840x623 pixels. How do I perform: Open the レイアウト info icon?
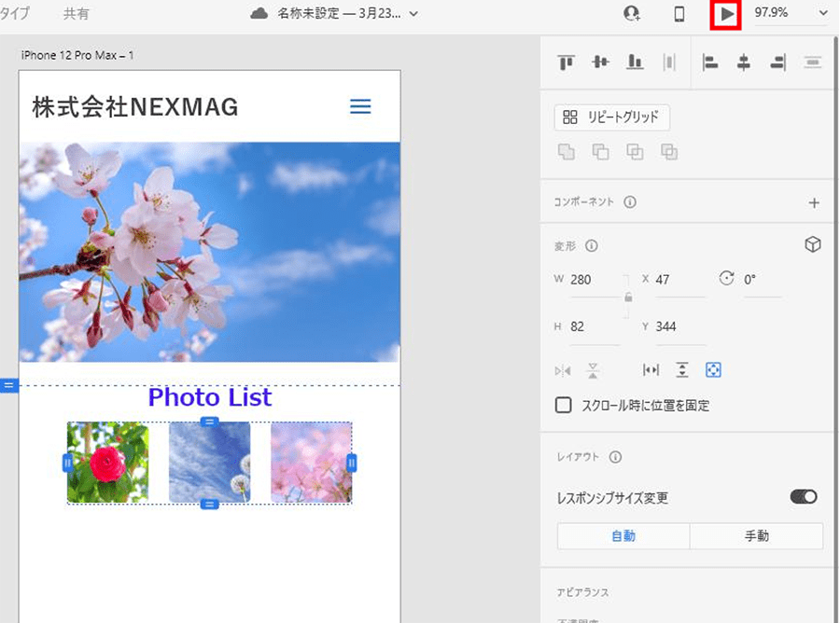616,457
